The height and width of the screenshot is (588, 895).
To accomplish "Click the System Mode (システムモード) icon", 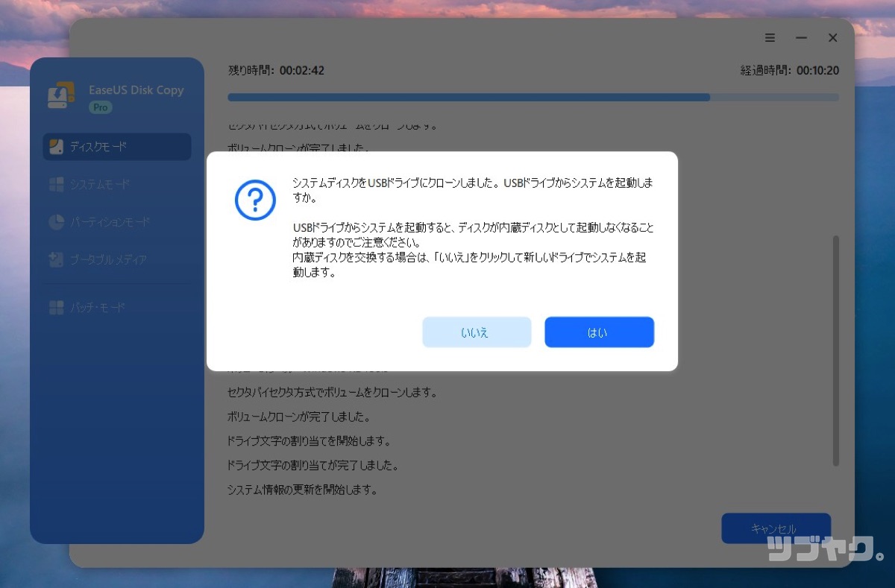I will pyautogui.click(x=57, y=184).
